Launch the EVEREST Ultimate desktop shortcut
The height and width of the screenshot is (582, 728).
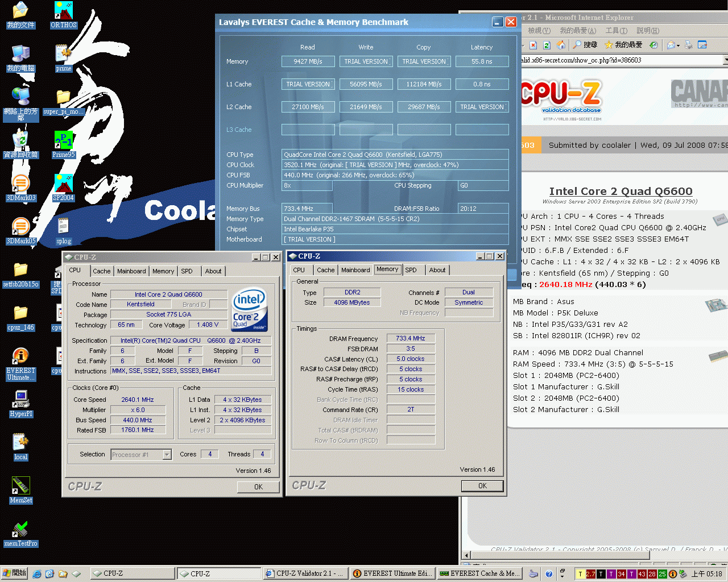[20, 364]
